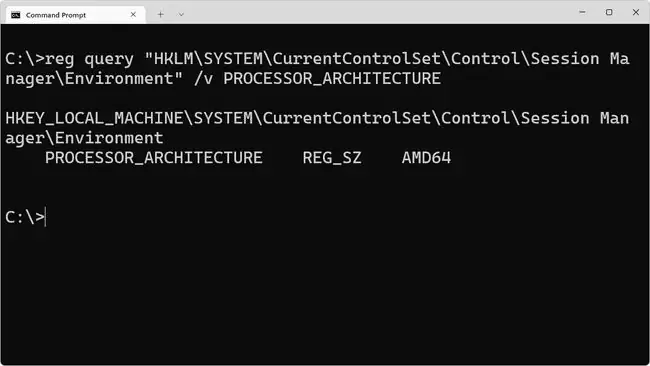
Task: Select the Command Prompt tab title
Action: (x=56, y=15)
